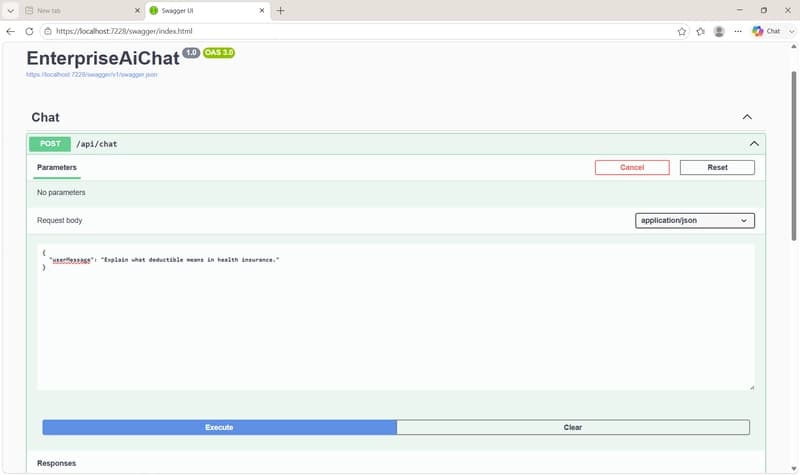The width and height of the screenshot is (800, 475).
Task: Go back using the browser back arrow
Action: [x=10, y=31]
